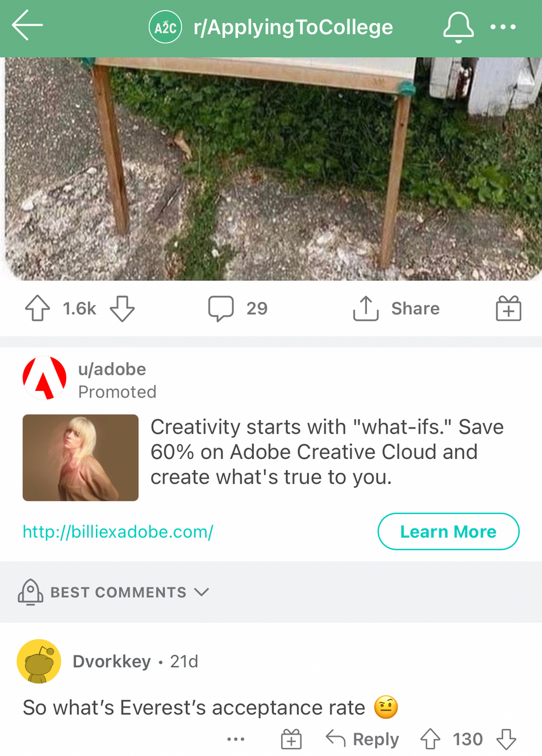This screenshot has width=542, height=756.
Task: Give an award to the post
Action: point(508,308)
